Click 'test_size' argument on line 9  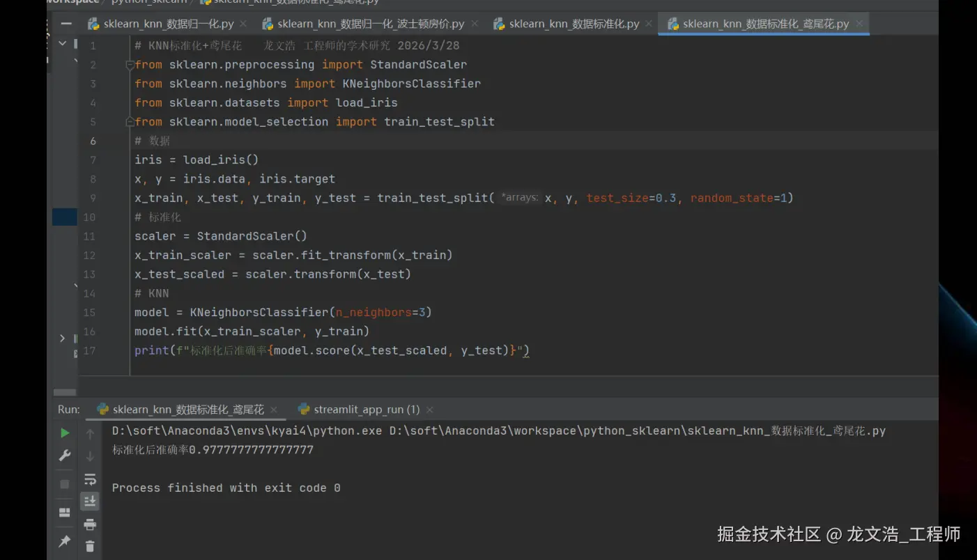(x=617, y=198)
